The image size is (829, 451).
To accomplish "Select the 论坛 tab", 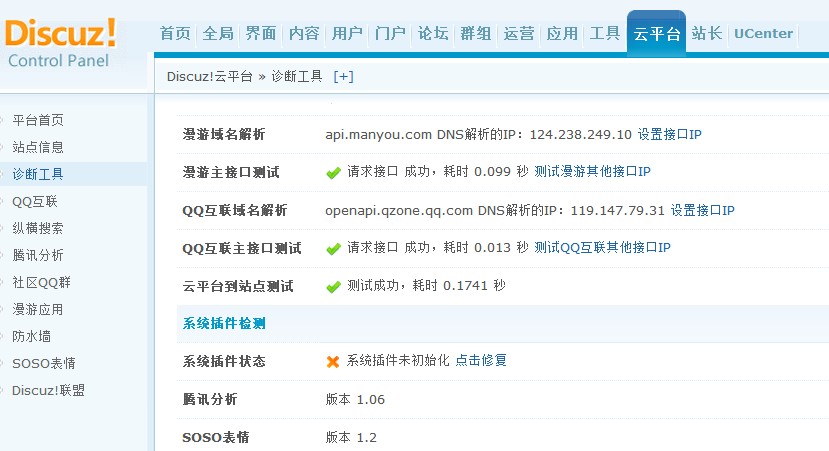I will point(433,34).
